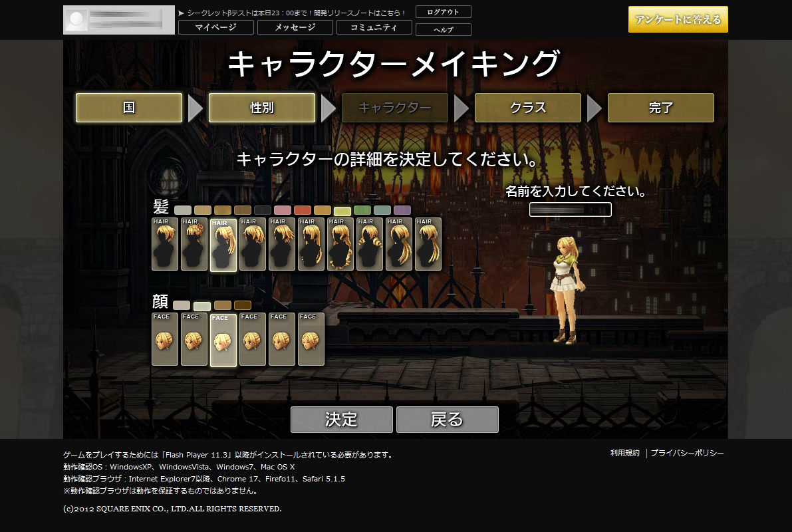Go back with the 戻る button

(x=448, y=420)
